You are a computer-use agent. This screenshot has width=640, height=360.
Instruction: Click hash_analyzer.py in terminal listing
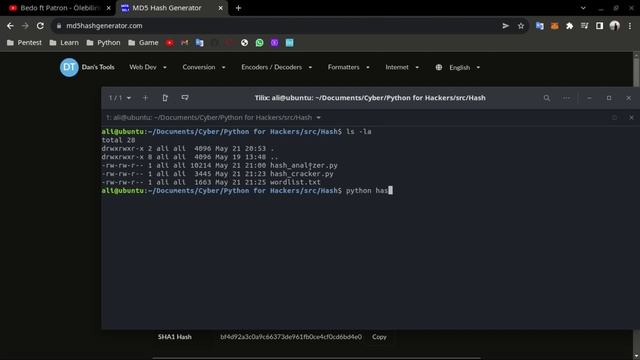click(304, 165)
